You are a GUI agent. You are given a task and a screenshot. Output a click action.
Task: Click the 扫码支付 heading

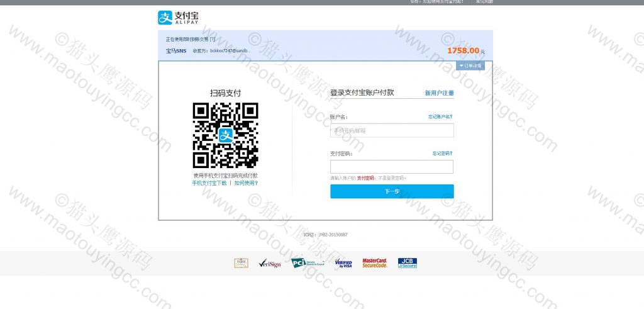(226, 93)
